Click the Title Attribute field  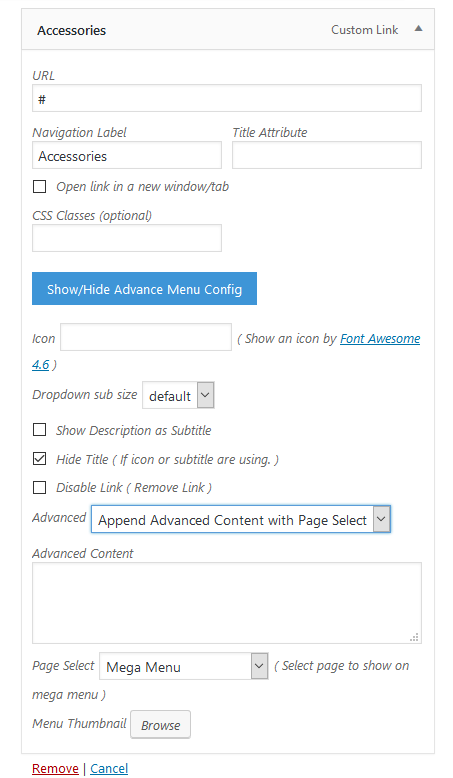click(x=327, y=155)
